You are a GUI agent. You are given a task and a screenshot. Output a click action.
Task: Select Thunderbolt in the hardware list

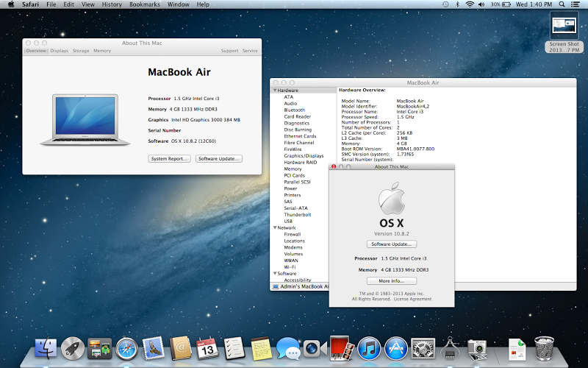pos(298,214)
